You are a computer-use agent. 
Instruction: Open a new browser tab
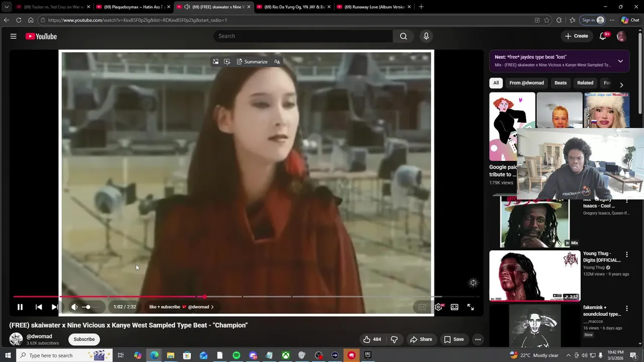pos(421,7)
